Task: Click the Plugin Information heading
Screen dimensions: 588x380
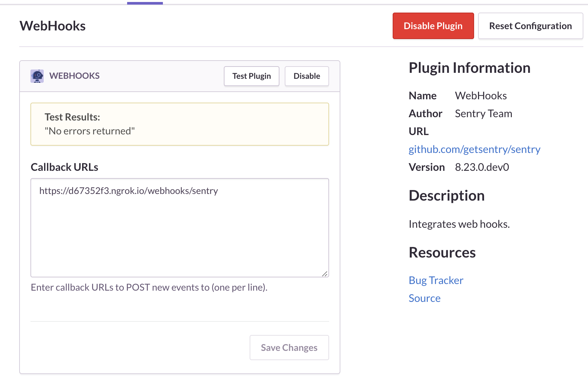Action: coord(469,68)
